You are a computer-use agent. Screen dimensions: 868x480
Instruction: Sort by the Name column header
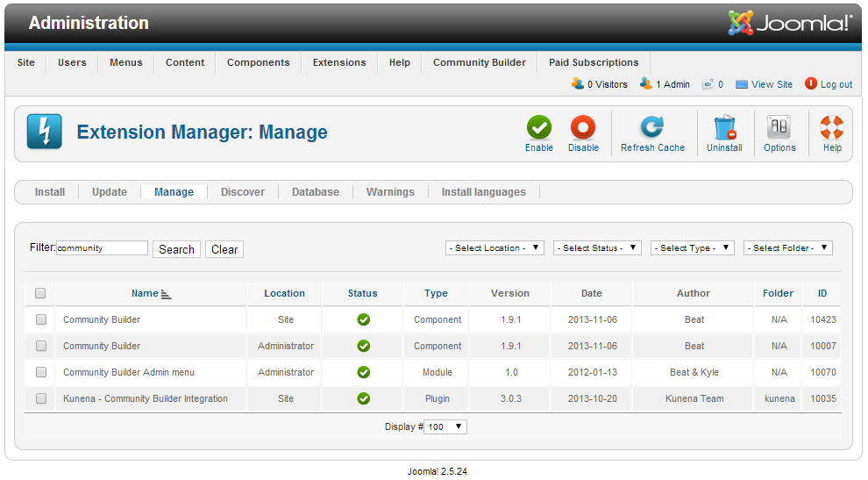[x=145, y=293]
